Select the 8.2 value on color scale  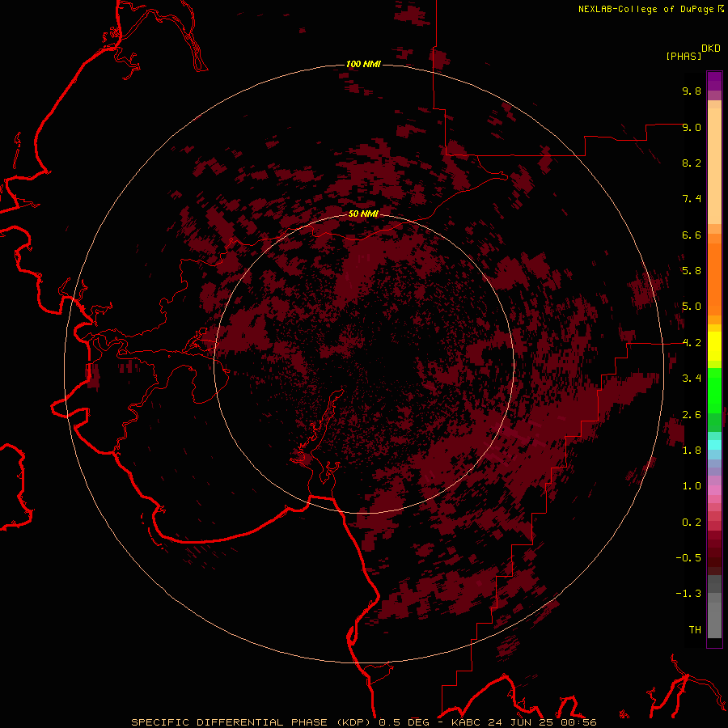692,163
